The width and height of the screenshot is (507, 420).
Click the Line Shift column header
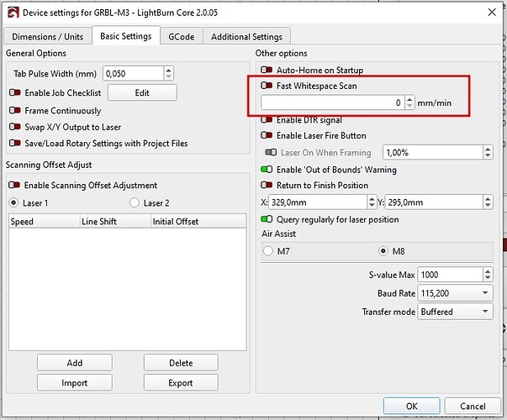point(115,221)
